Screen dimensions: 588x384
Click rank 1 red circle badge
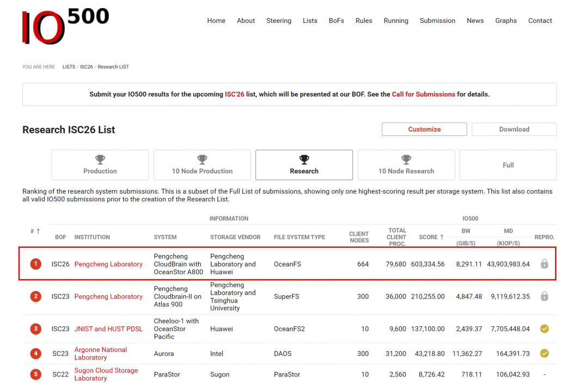35,264
